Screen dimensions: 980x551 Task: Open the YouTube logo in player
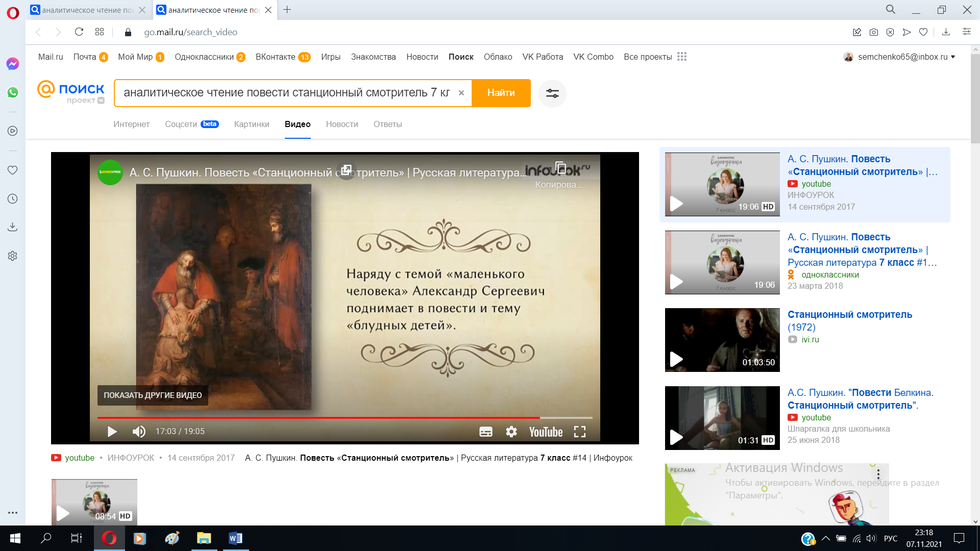546,432
